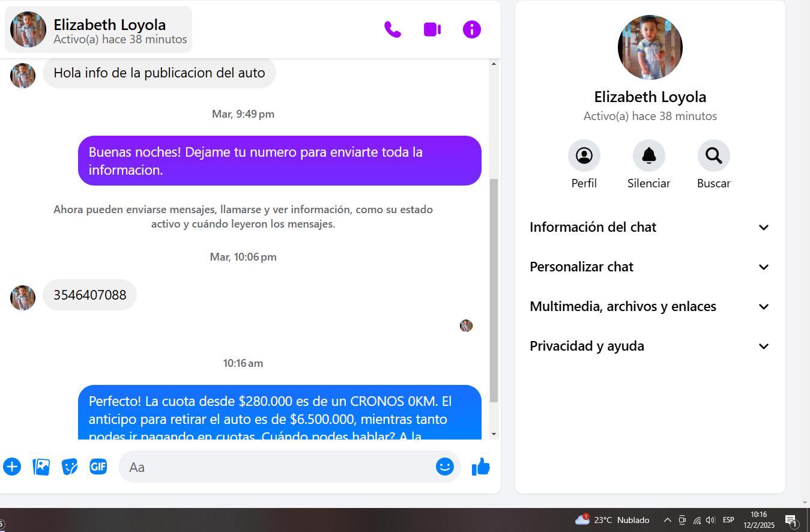
Task: Mute notifications with the Silenciar bell
Action: pos(648,156)
